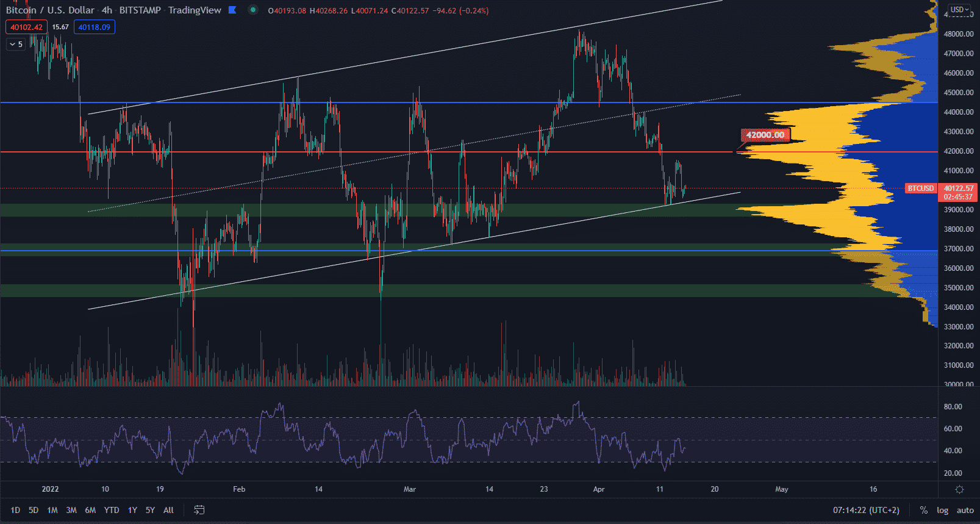Viewport: 980px width, 524px height.
Task: Click the red 40102.42 sell price box
Action: tap(26, 27)
